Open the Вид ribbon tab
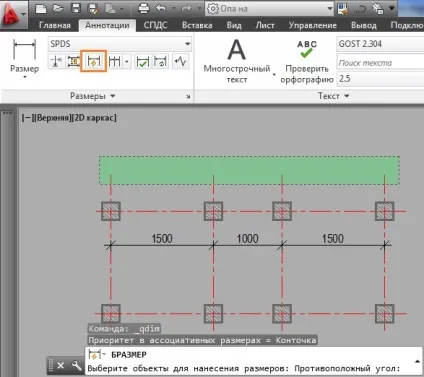 tap(234, 25)
